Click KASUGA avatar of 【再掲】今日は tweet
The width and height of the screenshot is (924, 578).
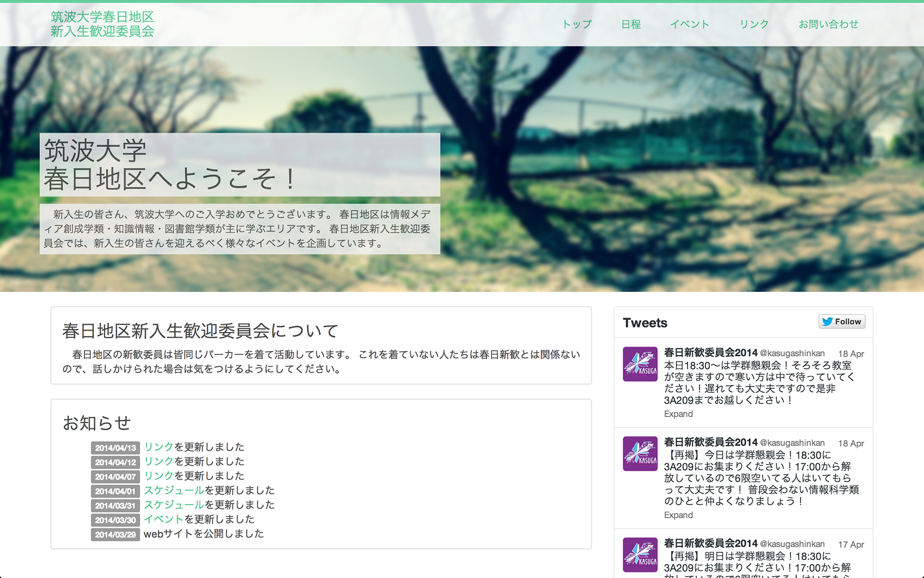coord(640,454)
